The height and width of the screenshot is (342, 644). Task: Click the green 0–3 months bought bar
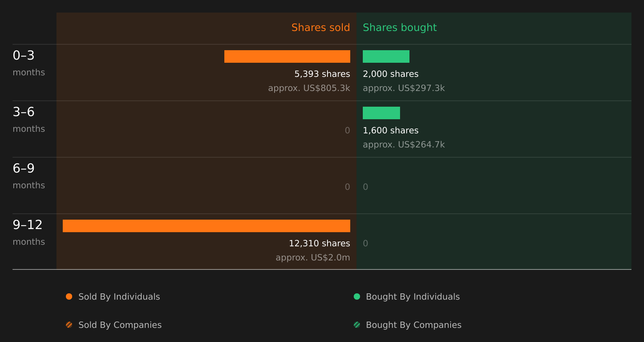(386, 56)
